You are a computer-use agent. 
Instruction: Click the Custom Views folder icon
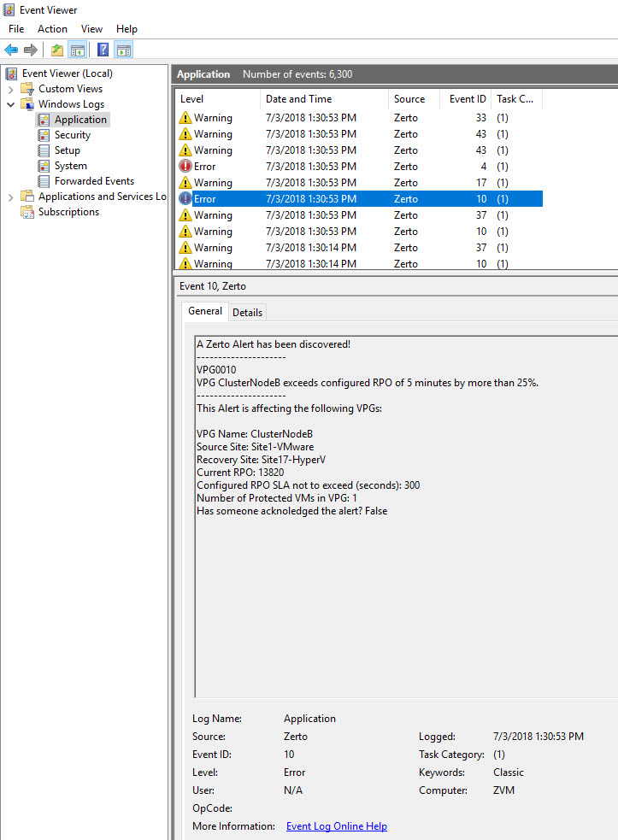coord(27,89)
